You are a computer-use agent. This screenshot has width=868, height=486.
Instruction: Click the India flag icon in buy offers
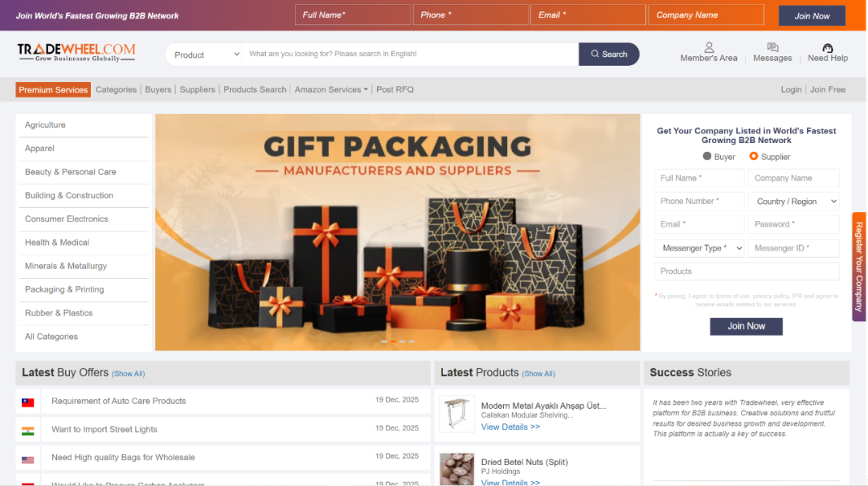click(x=28, y=431)
